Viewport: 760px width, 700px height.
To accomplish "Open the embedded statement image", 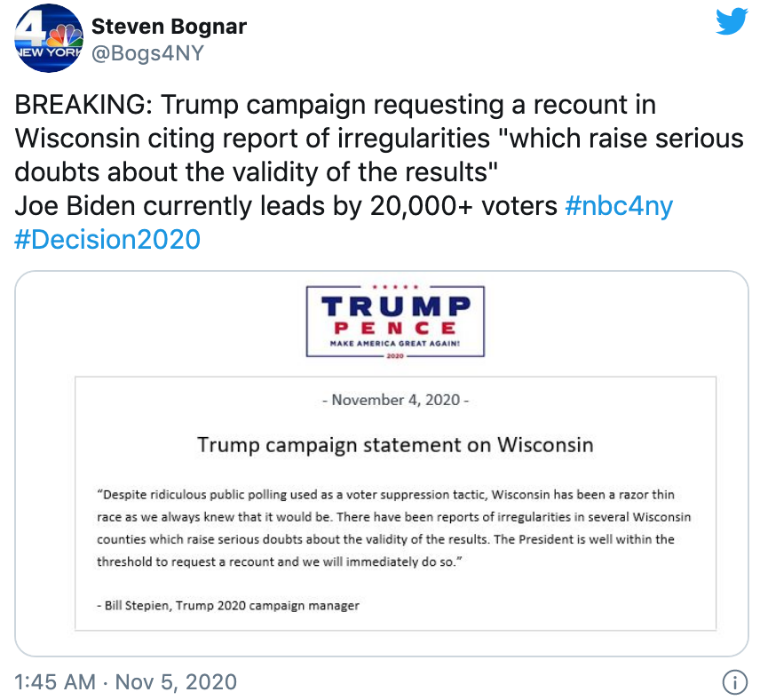I will pyautogui.click(x=382, y=464).
